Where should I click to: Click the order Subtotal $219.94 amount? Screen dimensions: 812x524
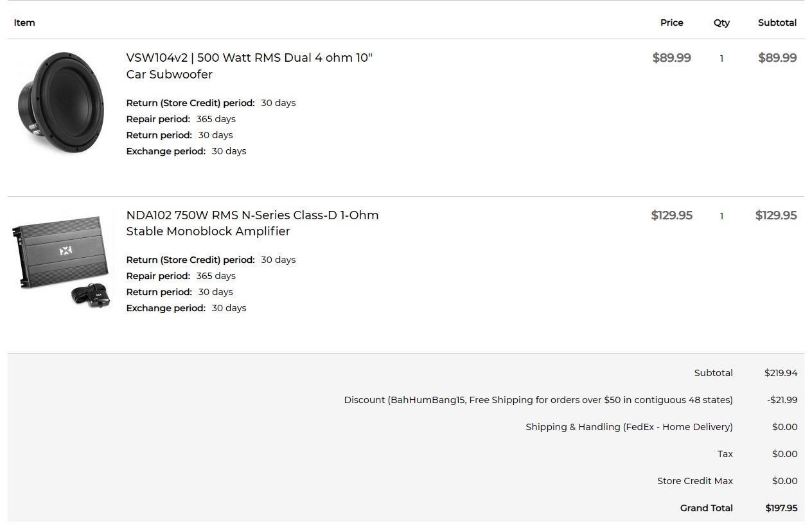pos(781,373)
